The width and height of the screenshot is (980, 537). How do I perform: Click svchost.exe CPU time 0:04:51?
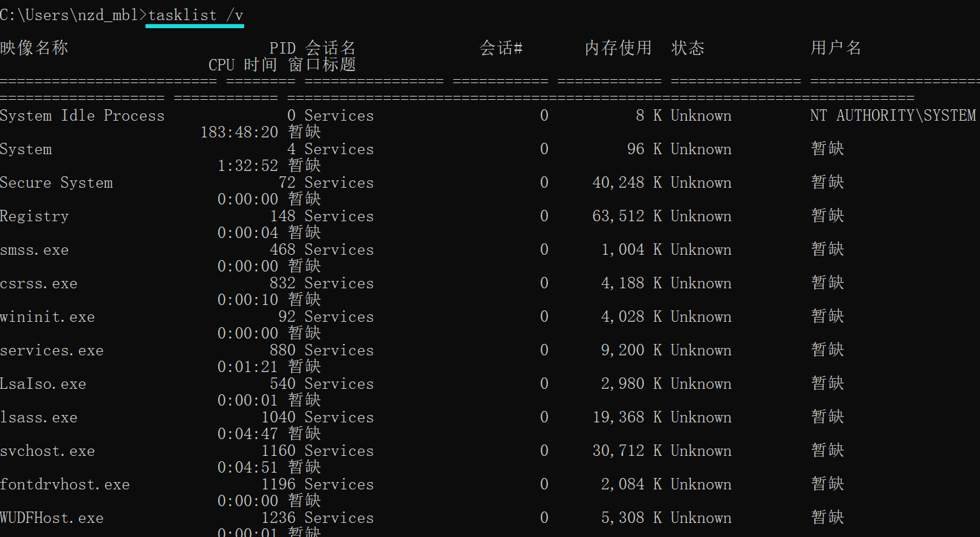pos(248,467)
